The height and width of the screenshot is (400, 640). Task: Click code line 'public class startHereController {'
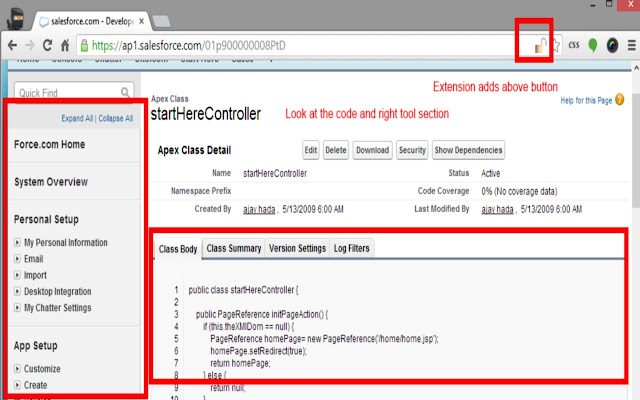pos(243,290)
